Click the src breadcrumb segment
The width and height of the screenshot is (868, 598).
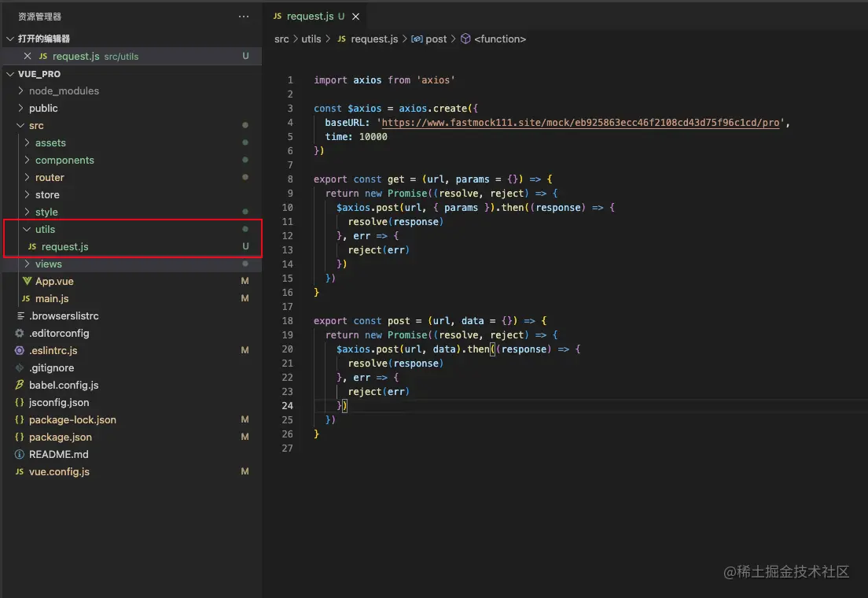tap(281, 39)
